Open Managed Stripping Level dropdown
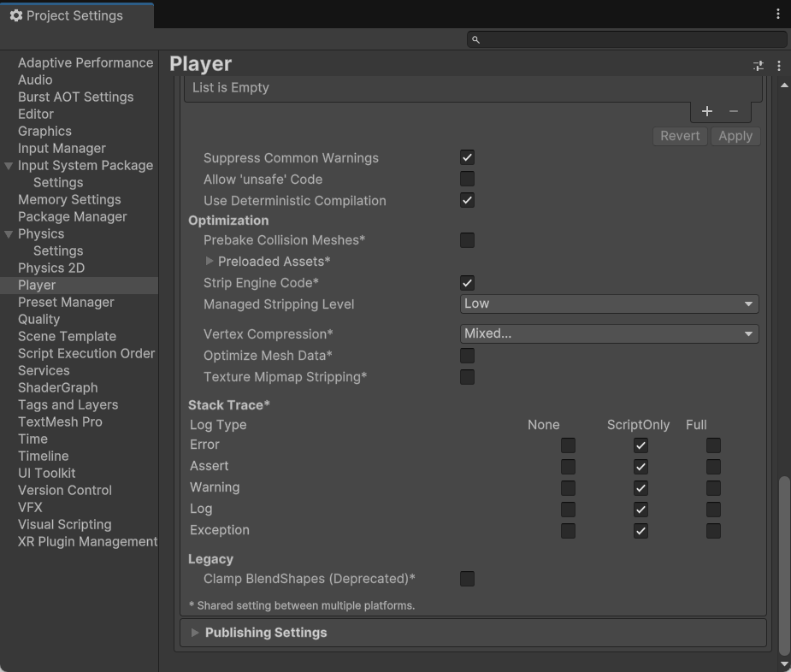The image size is (791, 672). [610, 304]
